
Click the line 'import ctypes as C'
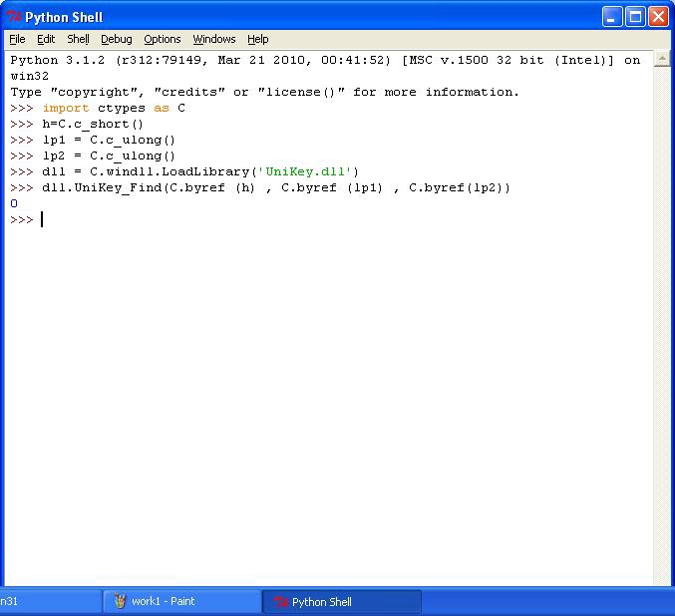[114, 108]
